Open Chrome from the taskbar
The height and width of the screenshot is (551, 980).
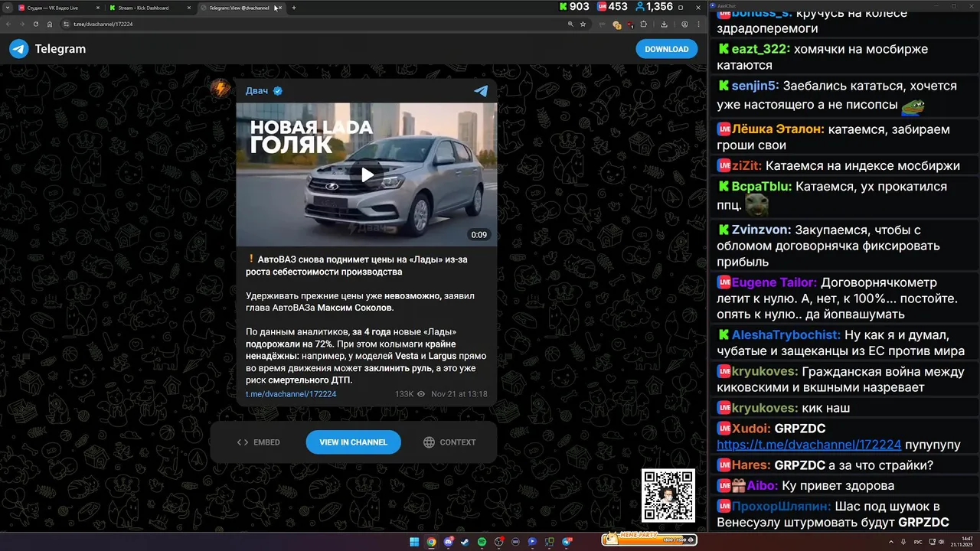(x=431, y=542)
